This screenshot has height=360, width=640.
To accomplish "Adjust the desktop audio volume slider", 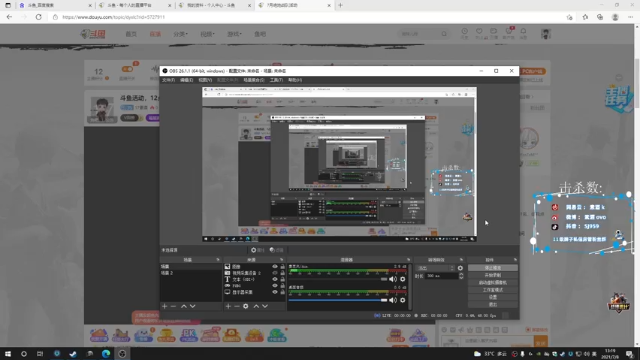I will point(338,300).
